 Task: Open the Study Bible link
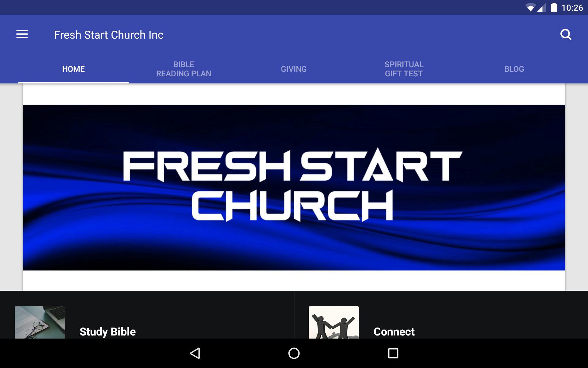107,332
